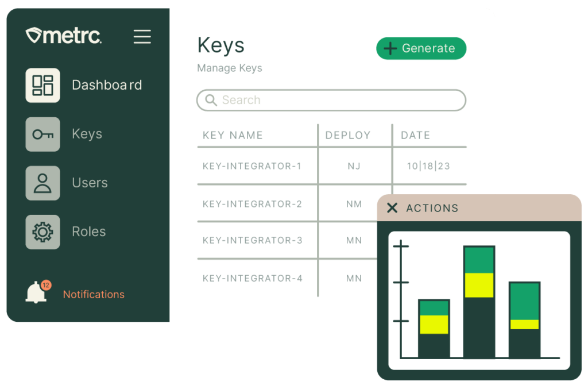Image resolution: width=588 pixels, height=389 pixels.
Task: Go to Dashboard menu label
Action: [107, 85]
